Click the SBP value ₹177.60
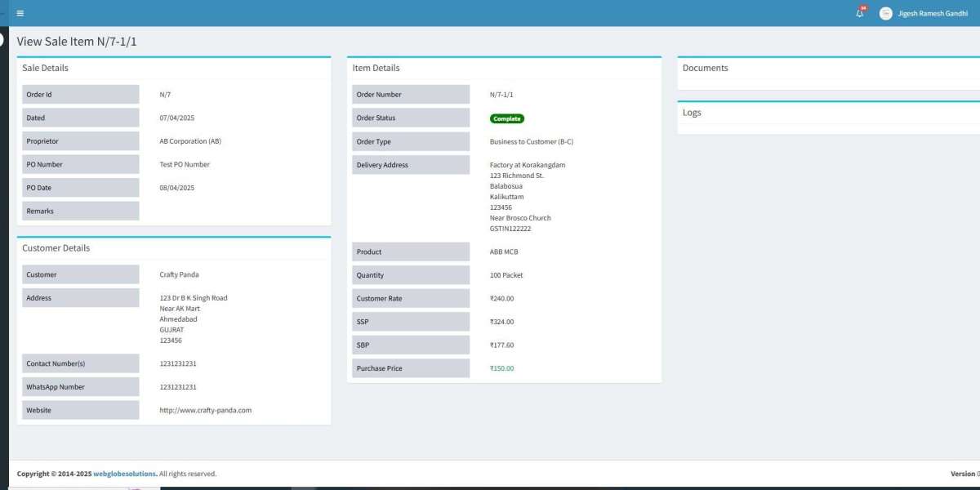The width and height of the screenshot is (980, 490). [x=501, y=345]
